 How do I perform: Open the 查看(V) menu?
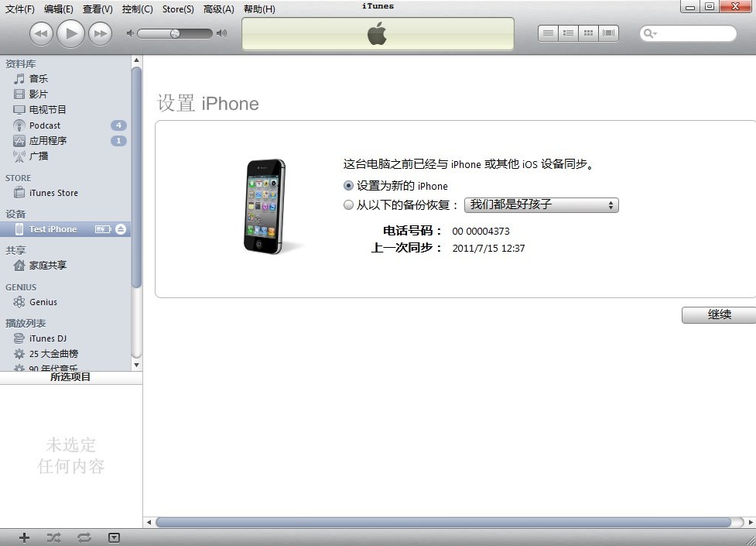click(x=97, y=9)
